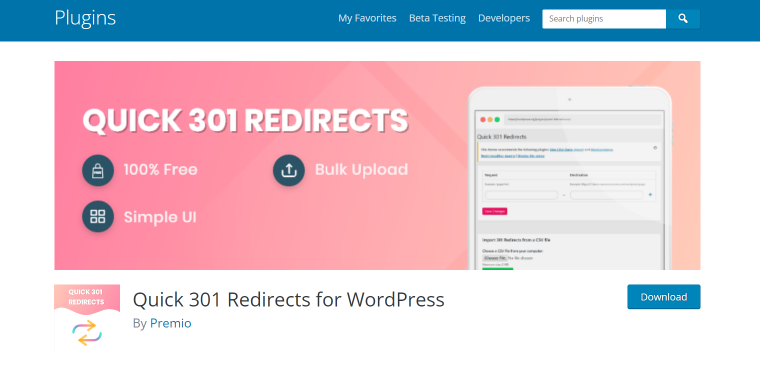Screen dimensions: 760x365
Task: Open the Developers link
Action: tap(504, 18)
